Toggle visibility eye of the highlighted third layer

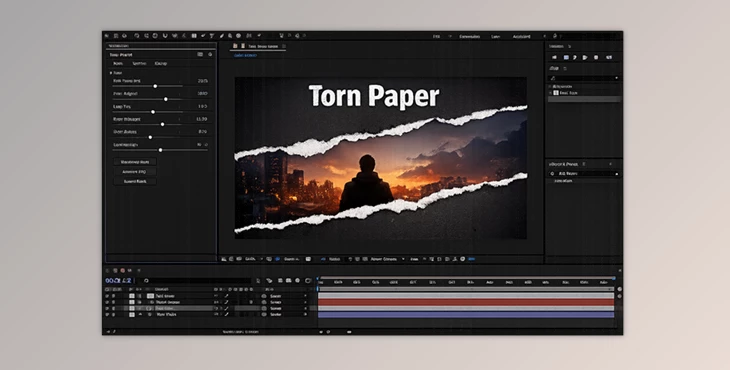click(x=107, y=308)
